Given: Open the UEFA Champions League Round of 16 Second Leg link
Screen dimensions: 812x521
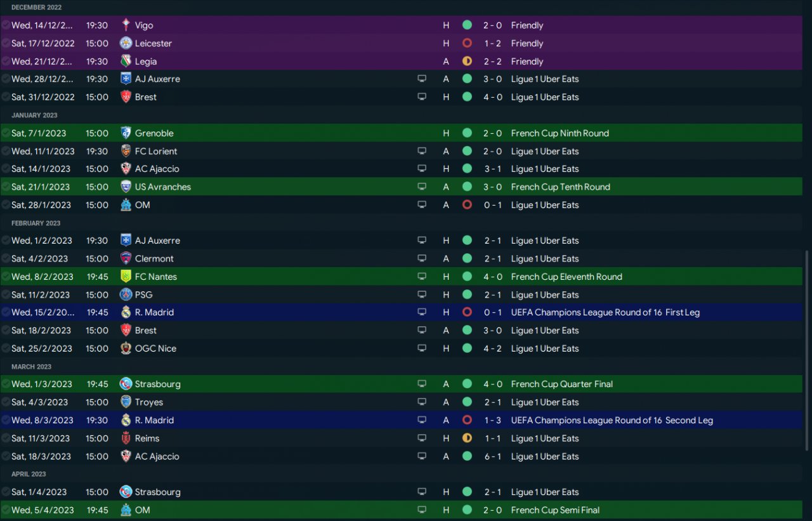Looking at the screenshot, I should [x=612, y=420].
